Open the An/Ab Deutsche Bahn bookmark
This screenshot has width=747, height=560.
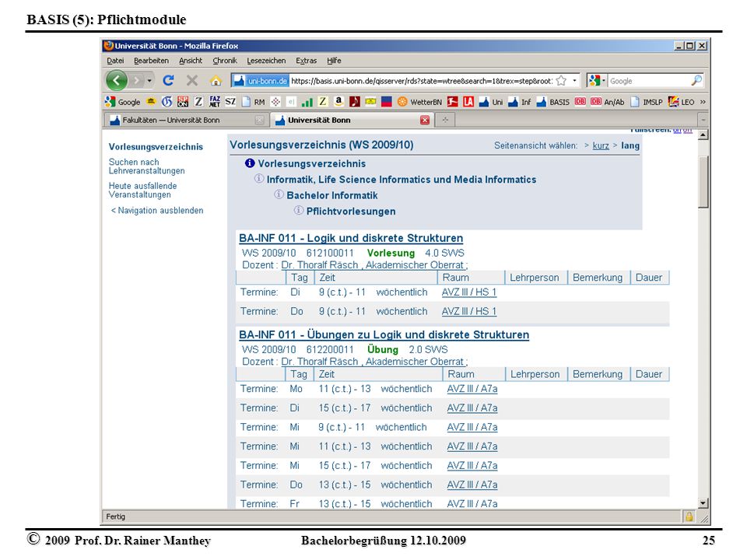tap(608, 102)
